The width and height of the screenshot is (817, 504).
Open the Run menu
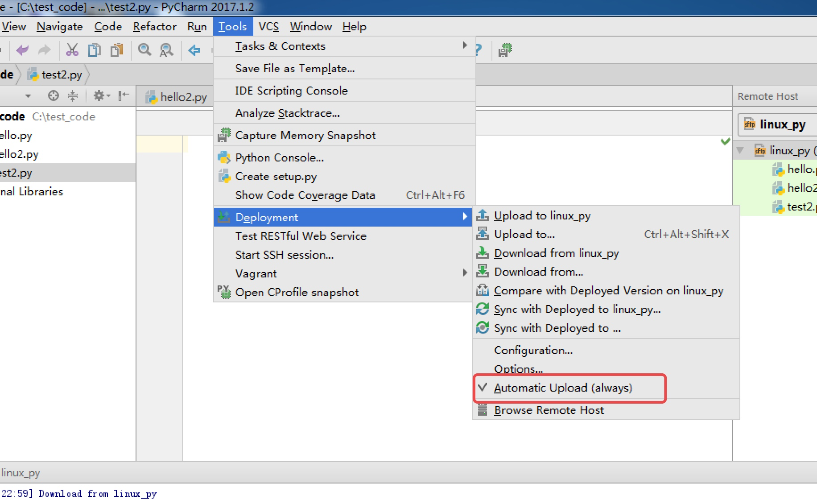tap(197, 27)
